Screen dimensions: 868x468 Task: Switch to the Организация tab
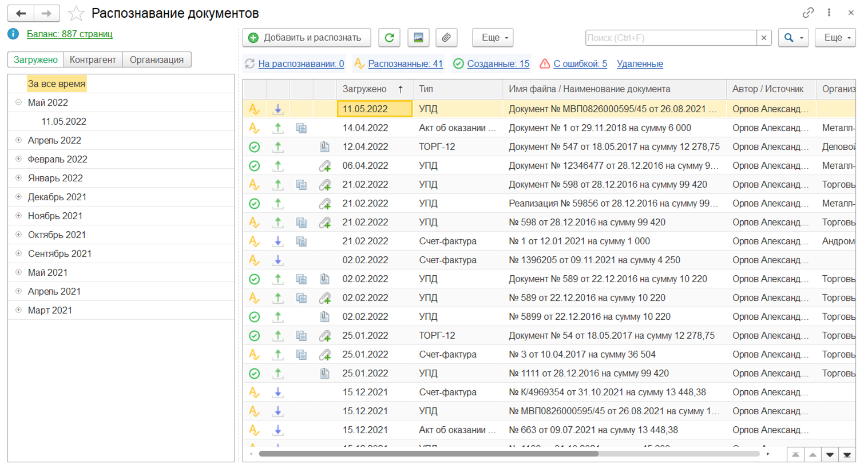[x=156, y=60]
